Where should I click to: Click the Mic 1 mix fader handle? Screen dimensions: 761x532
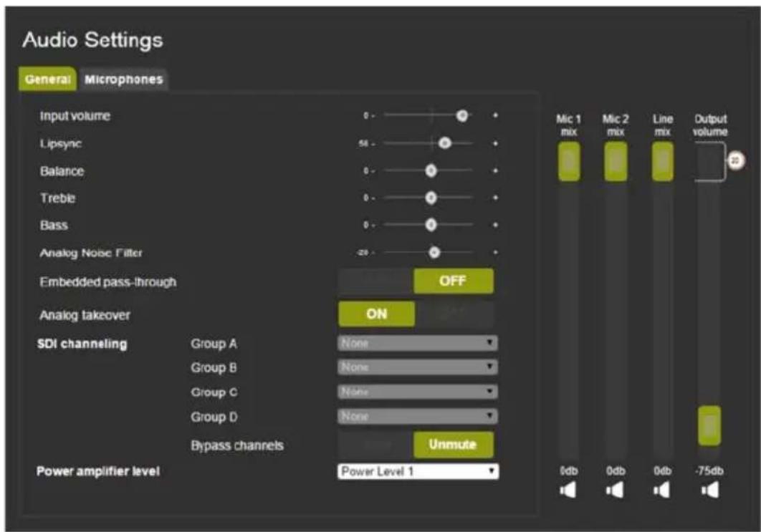569,162
